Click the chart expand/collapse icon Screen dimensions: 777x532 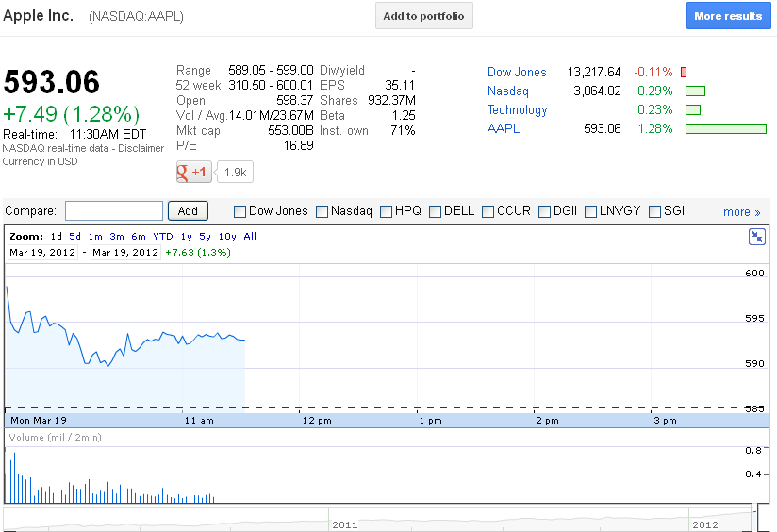coord(756,237)
